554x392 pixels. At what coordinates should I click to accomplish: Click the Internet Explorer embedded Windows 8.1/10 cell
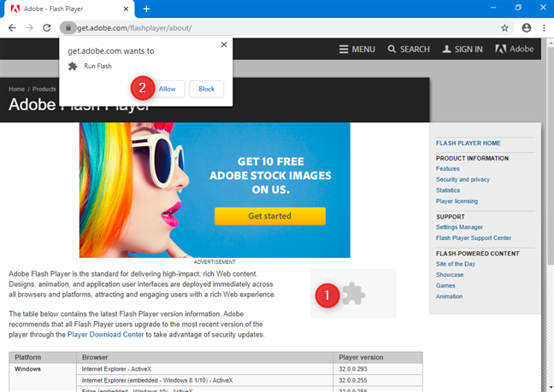pos(204,380)
